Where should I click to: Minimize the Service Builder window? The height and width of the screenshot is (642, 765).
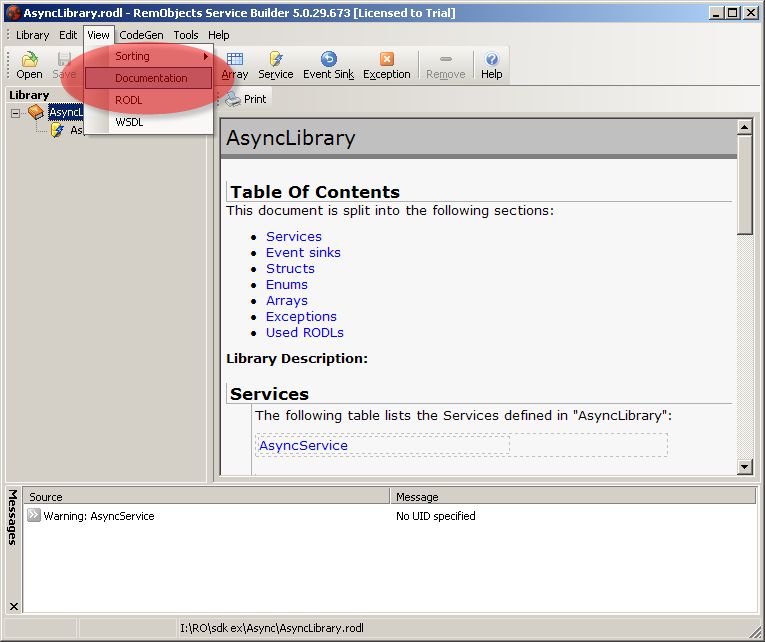coord(716,13)
